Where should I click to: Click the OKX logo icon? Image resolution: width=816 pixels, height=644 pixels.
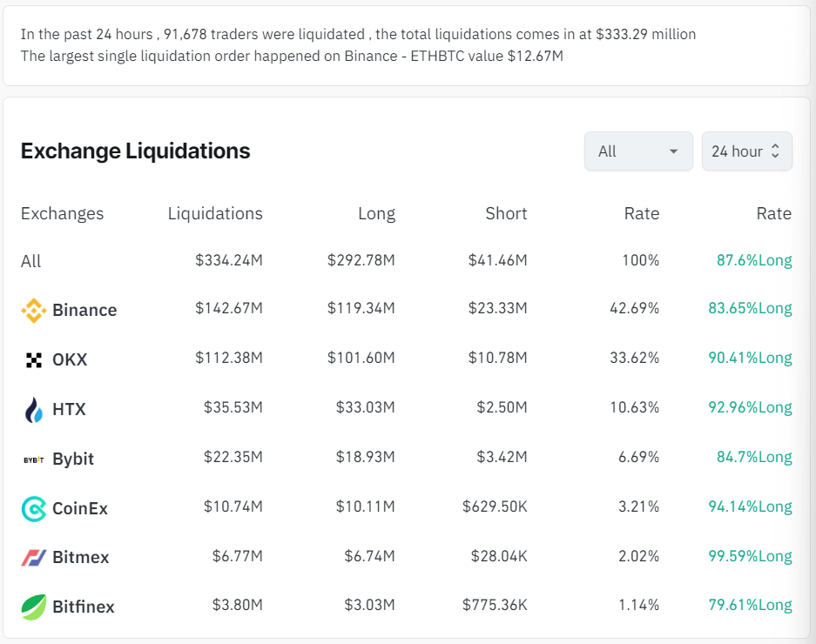point(33,359)
